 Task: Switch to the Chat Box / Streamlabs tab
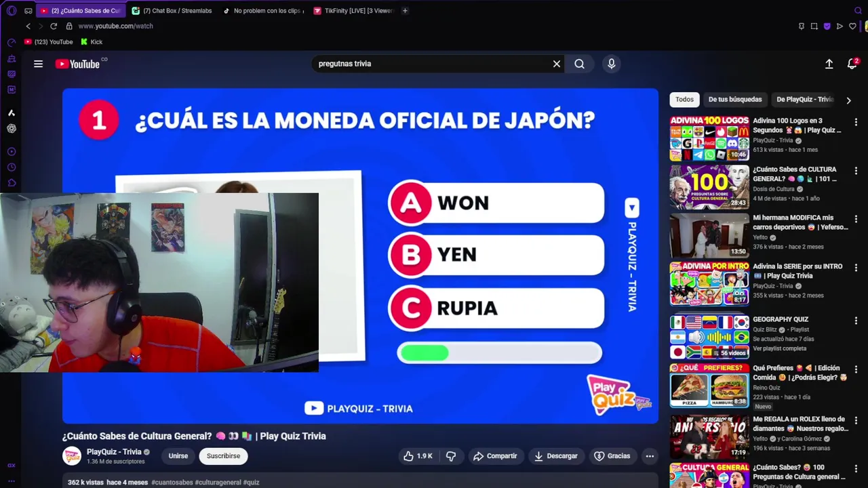pyautogui.click(x=172, y=11)
